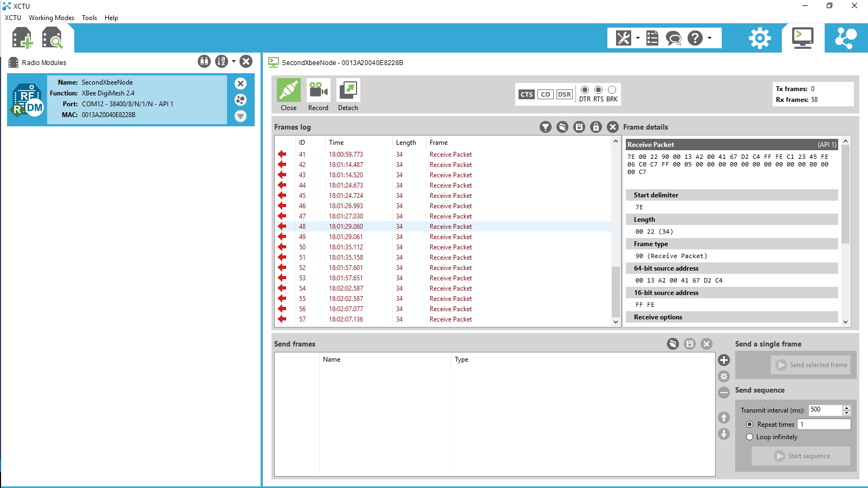
Task: Save the frames log with disk icon
Action: tap(579, 127)
